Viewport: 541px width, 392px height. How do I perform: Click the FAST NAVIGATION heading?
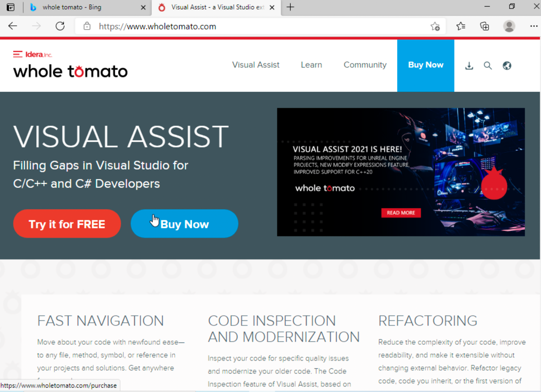(x=100, y=321)
